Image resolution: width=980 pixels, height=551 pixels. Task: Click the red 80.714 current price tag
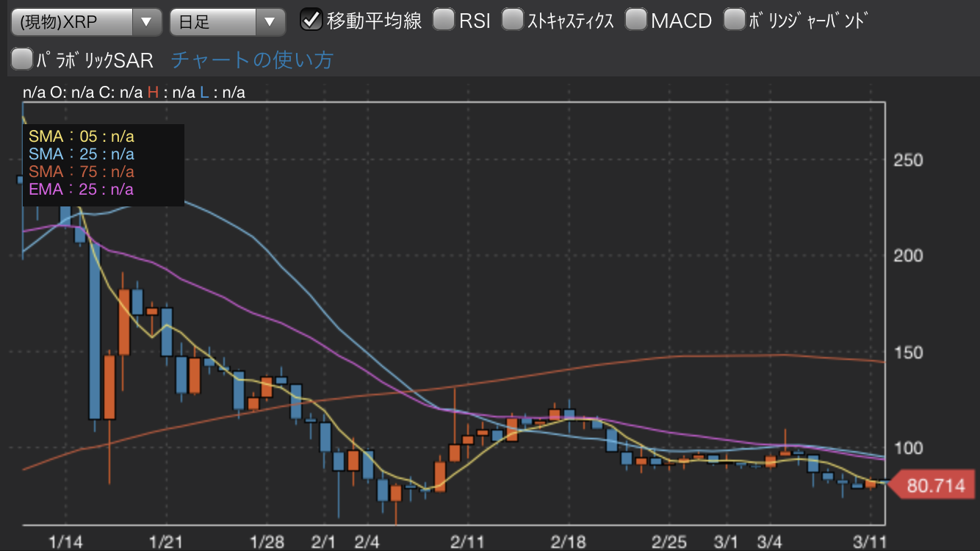[932, 486]
